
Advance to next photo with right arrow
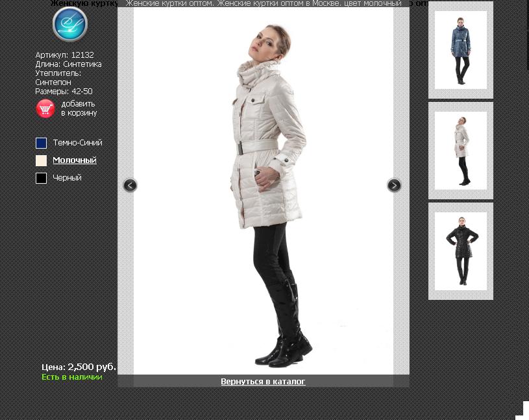[x=394, y=185]
